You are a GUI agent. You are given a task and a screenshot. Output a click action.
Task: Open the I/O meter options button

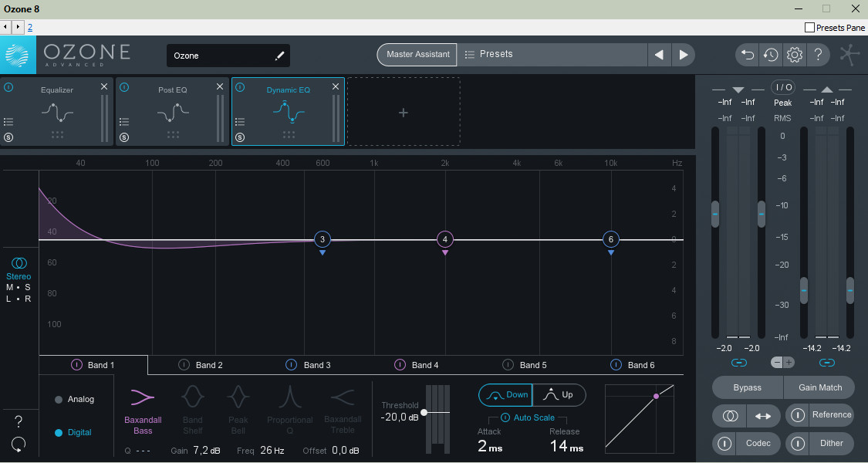pyautogui.click(x=783, y=87)
